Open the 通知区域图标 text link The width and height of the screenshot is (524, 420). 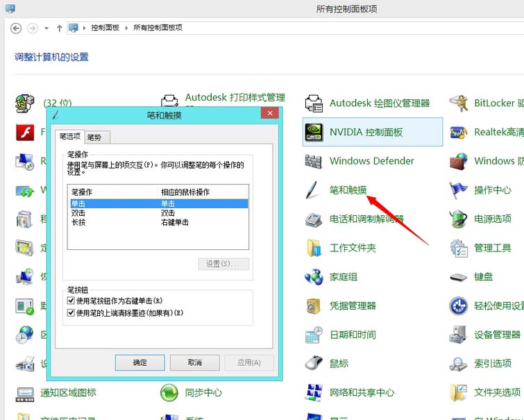click(x=68, y=393)
